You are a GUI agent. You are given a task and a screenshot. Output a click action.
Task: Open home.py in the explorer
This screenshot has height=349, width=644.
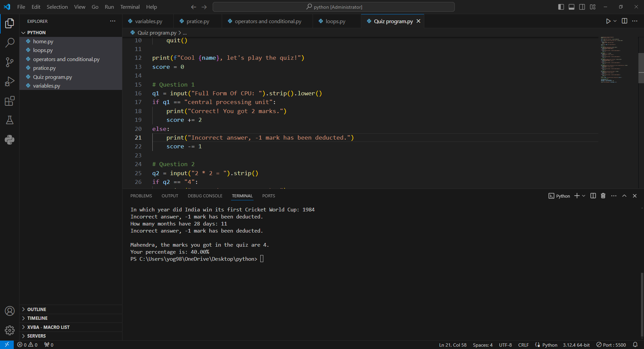[x=71, y=41]
